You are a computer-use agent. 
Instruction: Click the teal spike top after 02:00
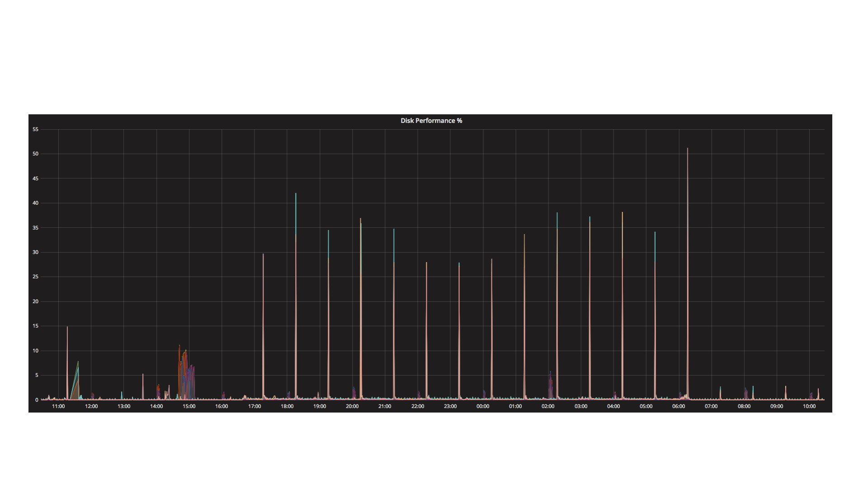557,214
